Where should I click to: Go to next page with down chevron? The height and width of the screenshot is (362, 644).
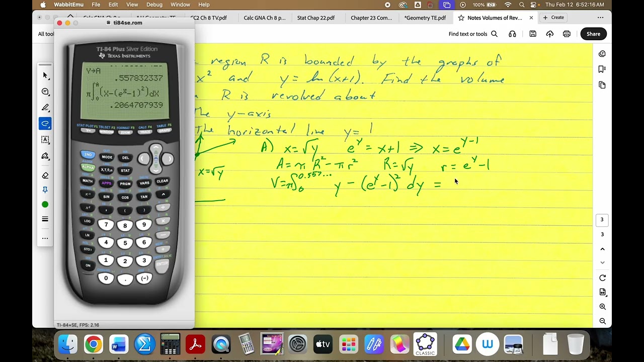[602, 262]
